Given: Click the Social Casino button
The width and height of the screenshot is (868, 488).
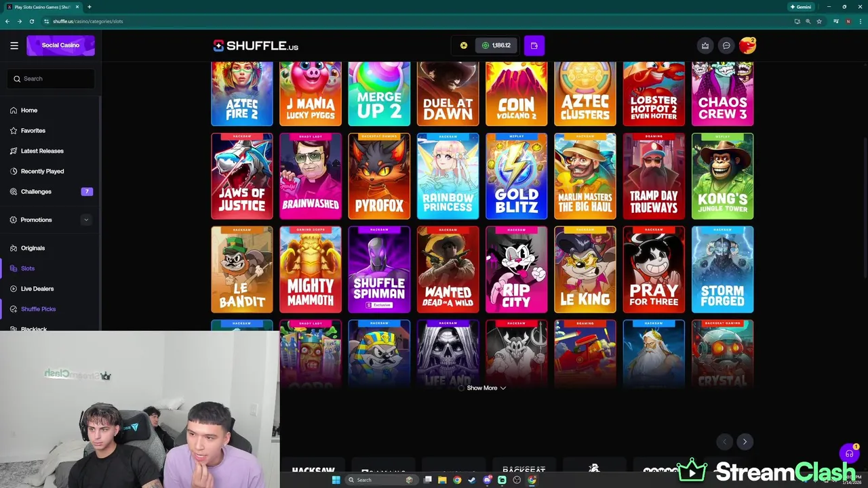Looking at the screenshot, I should 60,45.
